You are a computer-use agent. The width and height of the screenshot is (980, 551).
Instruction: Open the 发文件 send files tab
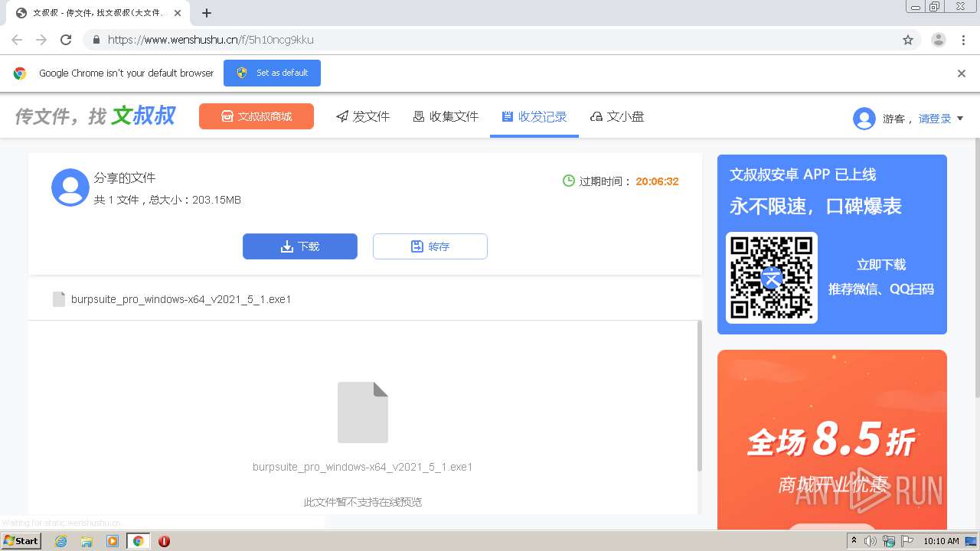pyautogui.click(x=363, y=116)
